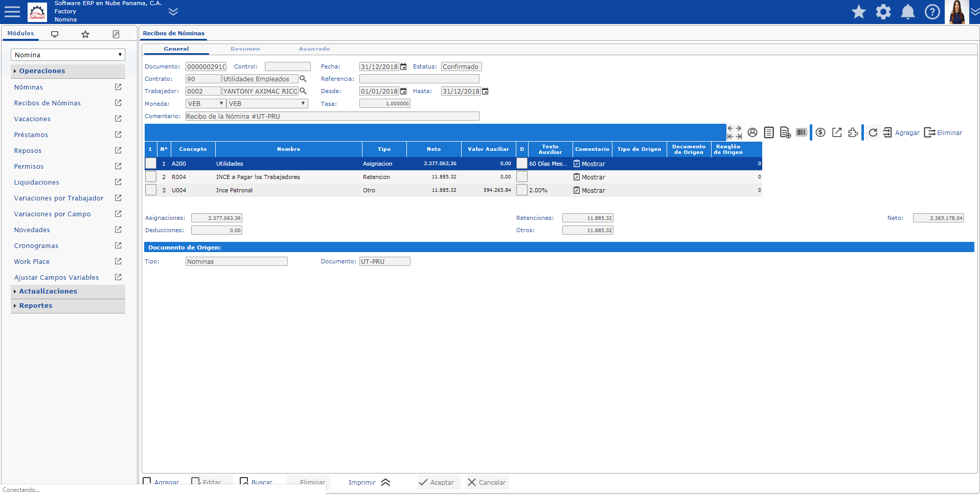980x495 pixels.
Task: Expand the company selector chevron in header
Action: [x=173, y=11]
